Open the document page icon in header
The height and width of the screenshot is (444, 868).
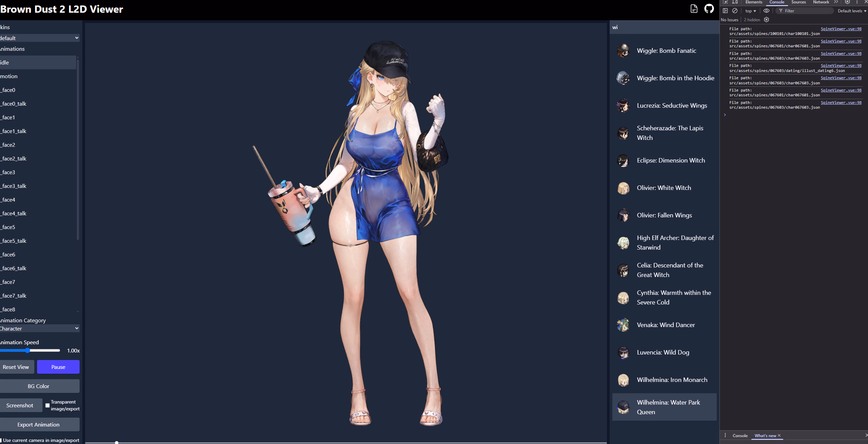[x=694, y=9]
